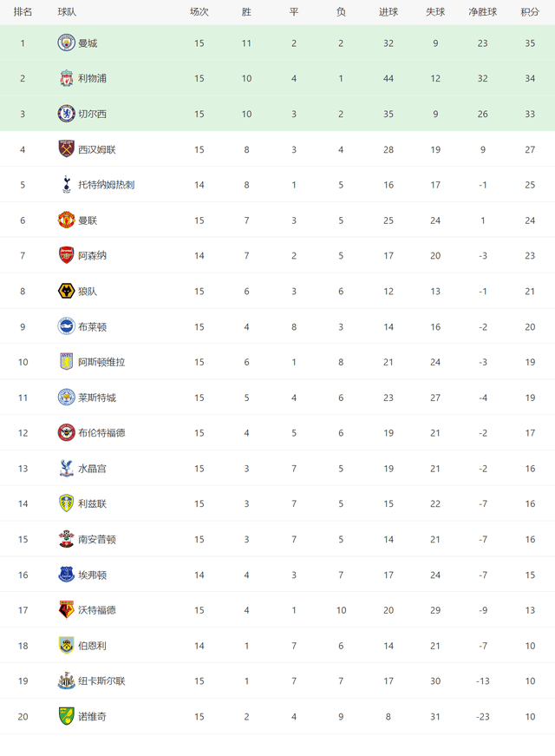555x756 pixels.
Task: Click the Arsenal cannon crest icon
Action: 67,255
